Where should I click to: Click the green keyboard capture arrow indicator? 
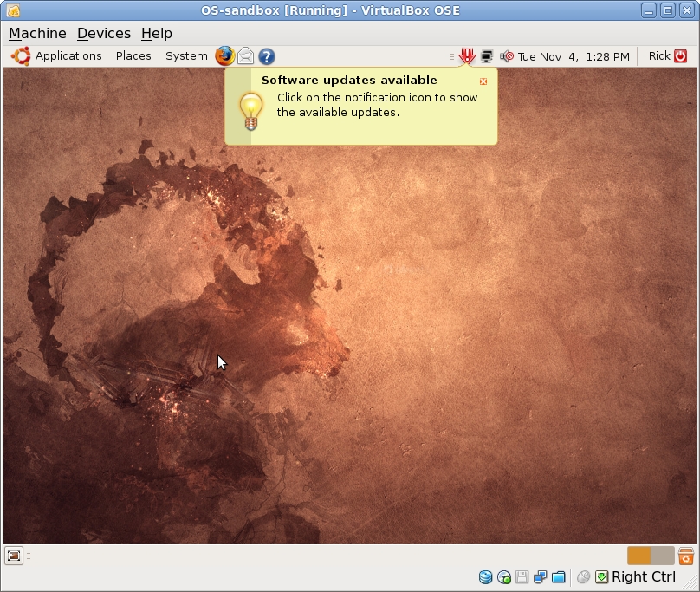tap(601, 577)
